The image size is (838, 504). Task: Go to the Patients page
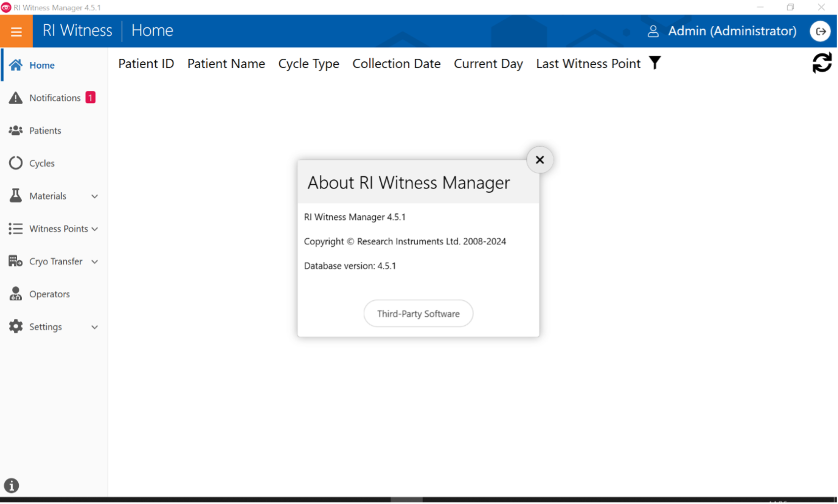click(45, 130)
